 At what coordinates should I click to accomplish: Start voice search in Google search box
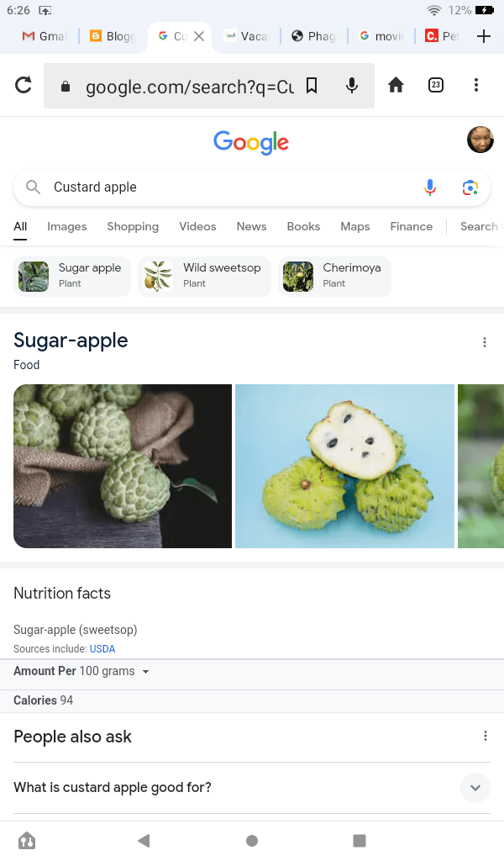tap(430, 188)
